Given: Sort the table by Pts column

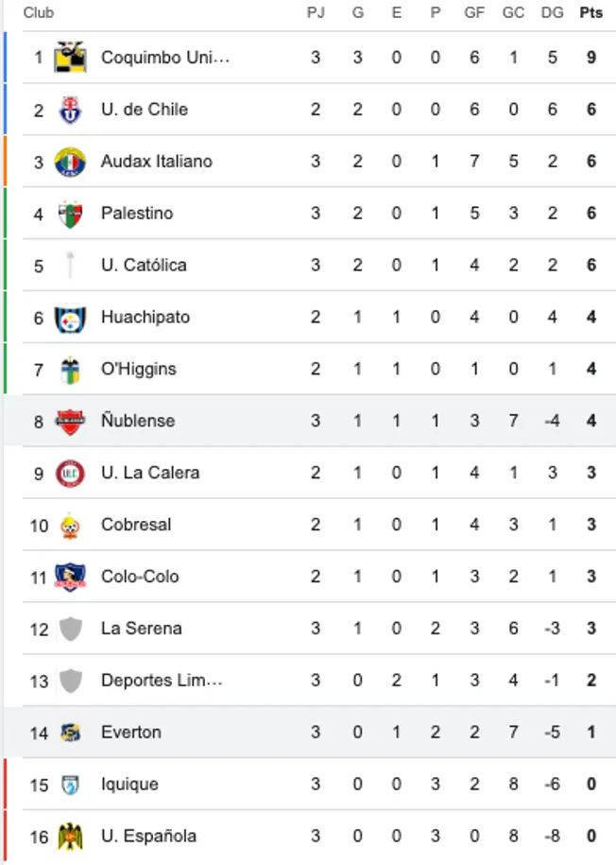Looking at the screenshot, I should click(590, 13).
